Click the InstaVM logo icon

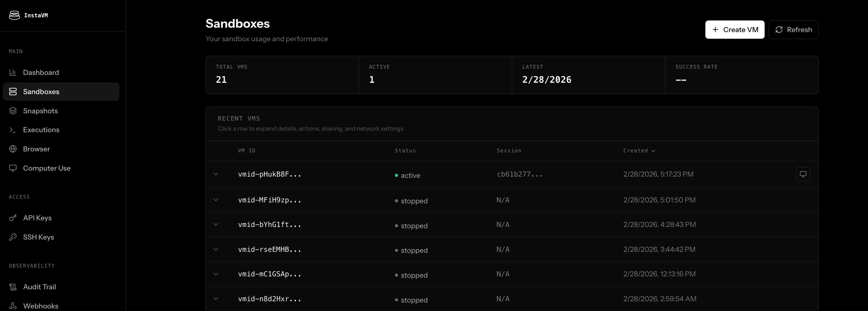[14, 15]
